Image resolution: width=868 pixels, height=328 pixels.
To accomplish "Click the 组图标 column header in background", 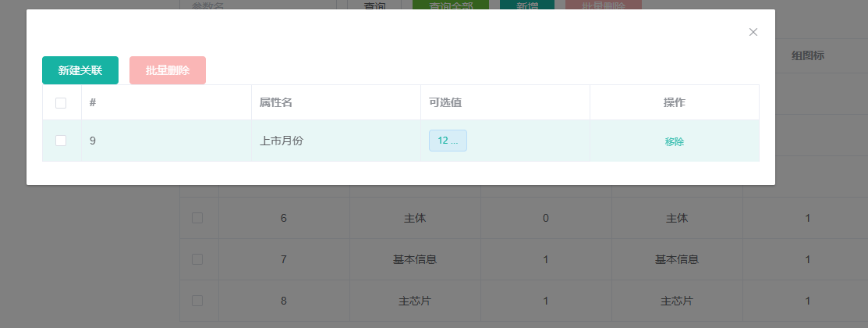I will (x=808, y=55).
